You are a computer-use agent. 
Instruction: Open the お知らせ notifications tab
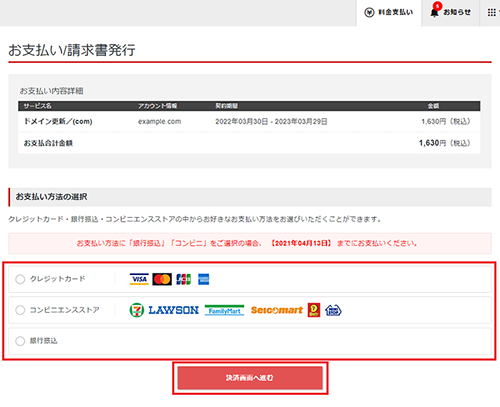click(x=450, y=13)
